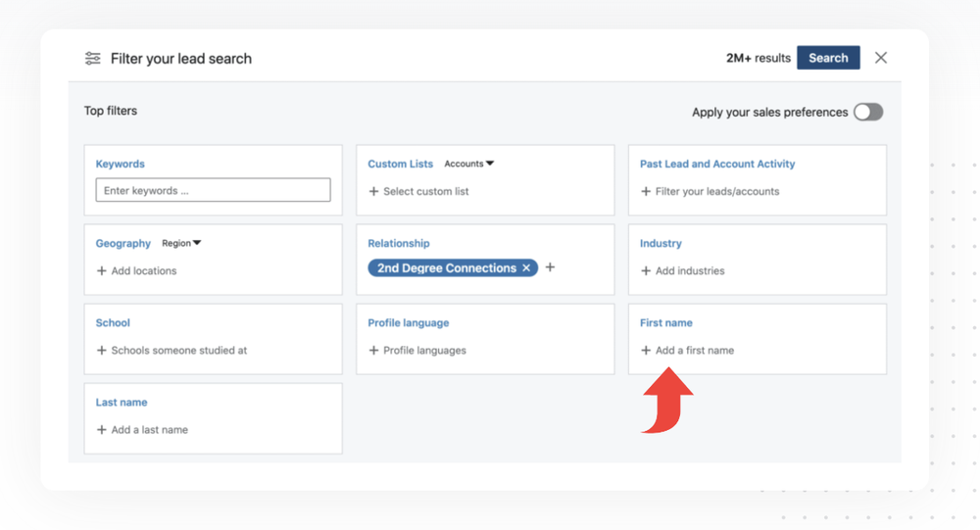Viewport: 980px width, 530px height.
Task: Click Filter your leads/accounts option
Action: click(716, 192)
